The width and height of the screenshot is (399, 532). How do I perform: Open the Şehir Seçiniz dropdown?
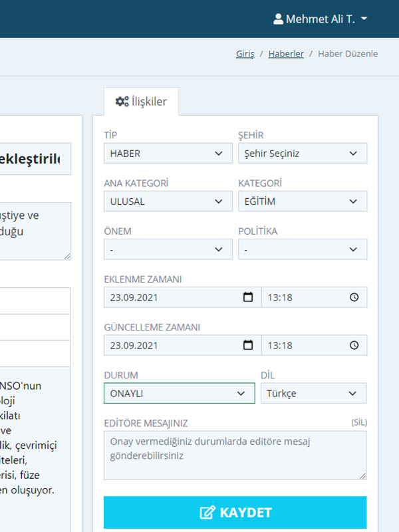click(302, 154)
